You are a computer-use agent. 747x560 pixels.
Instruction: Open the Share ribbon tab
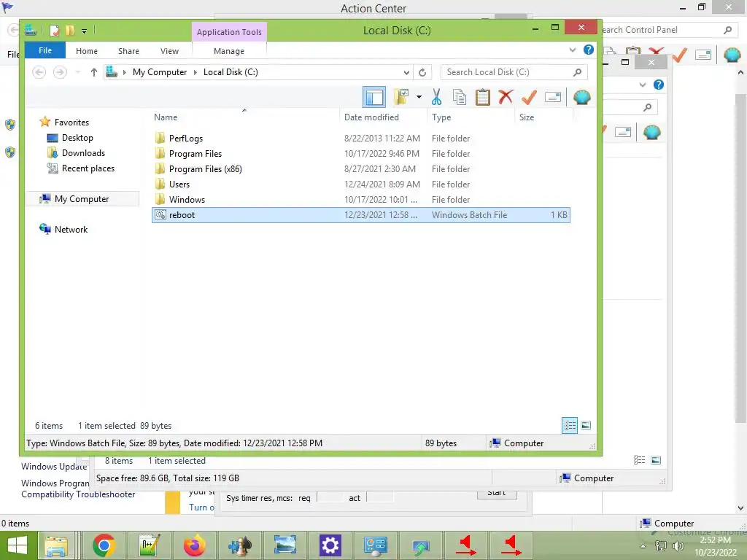[x=128, y=51]
